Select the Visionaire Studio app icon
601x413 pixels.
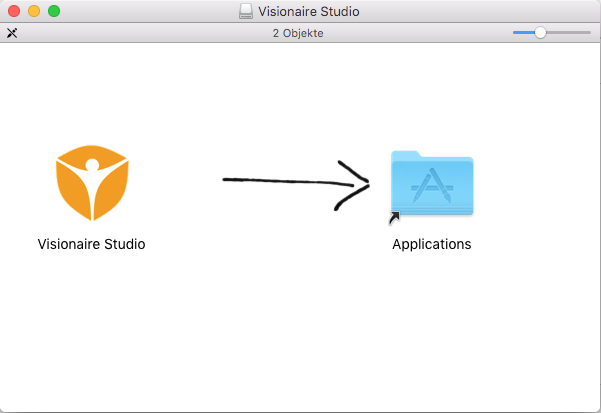coord(92,183)
